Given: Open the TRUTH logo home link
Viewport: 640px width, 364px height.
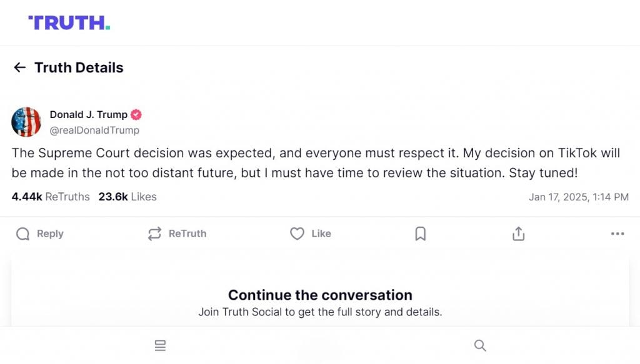Looking at the screenshot, I should point(69,23).
